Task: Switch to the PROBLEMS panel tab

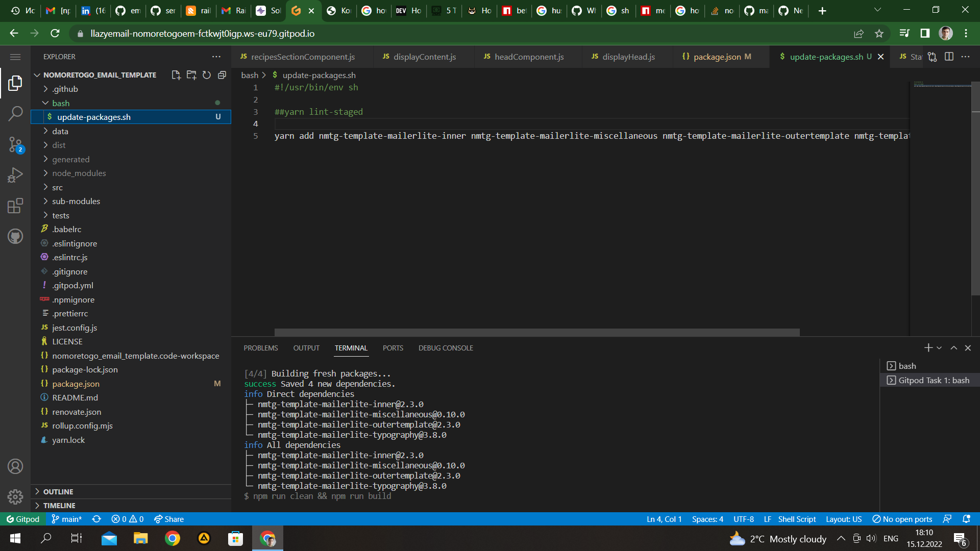Action: 260,348
